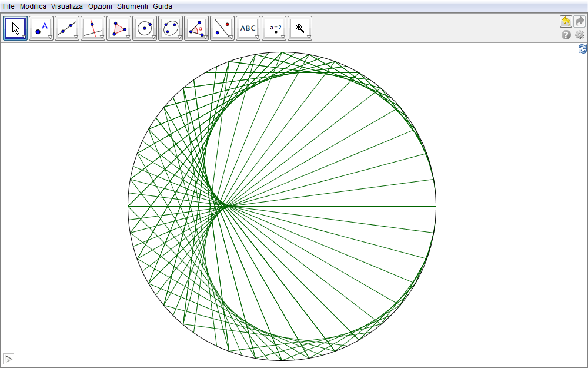588x368 pixels.
Task: Expand Ellipse tool dropdown triangle
Action: tap(179, 37)
